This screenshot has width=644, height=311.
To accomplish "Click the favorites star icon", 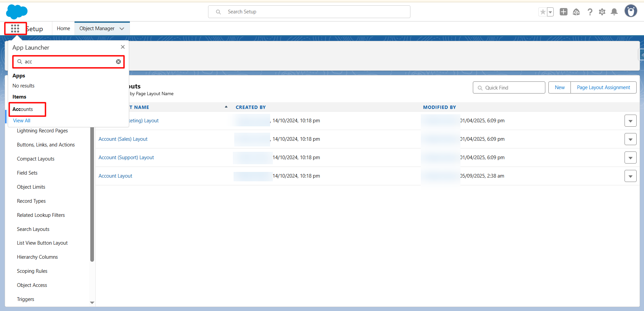I will (543, 12).
